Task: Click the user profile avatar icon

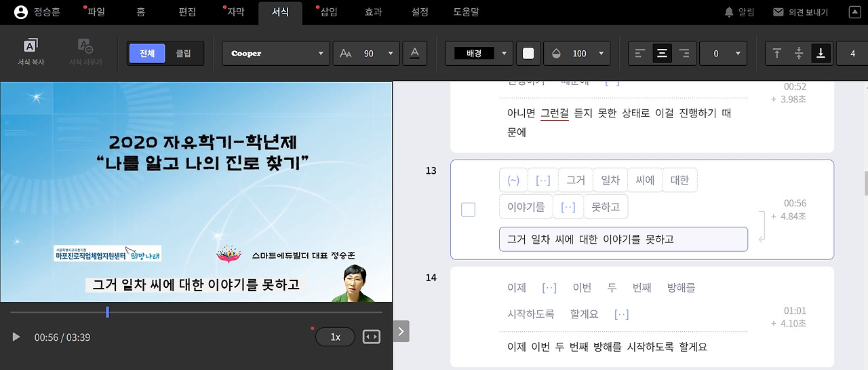Action: [x=21, y=12]
